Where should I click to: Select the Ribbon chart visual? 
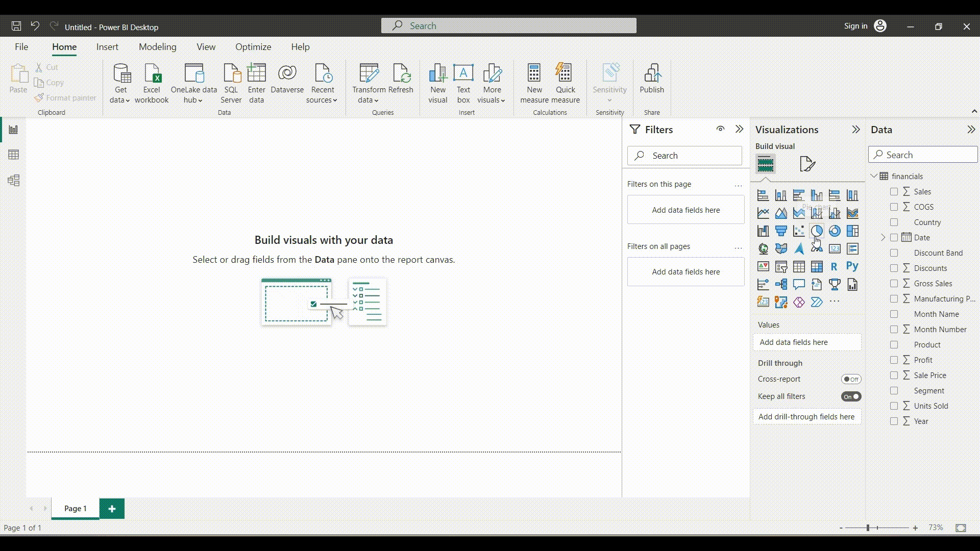[x=852, y=213]
